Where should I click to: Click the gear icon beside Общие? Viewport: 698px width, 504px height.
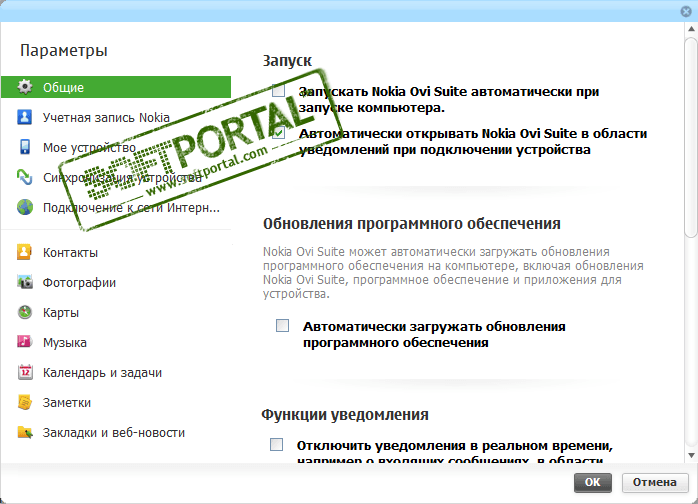[x=25, y=87]
